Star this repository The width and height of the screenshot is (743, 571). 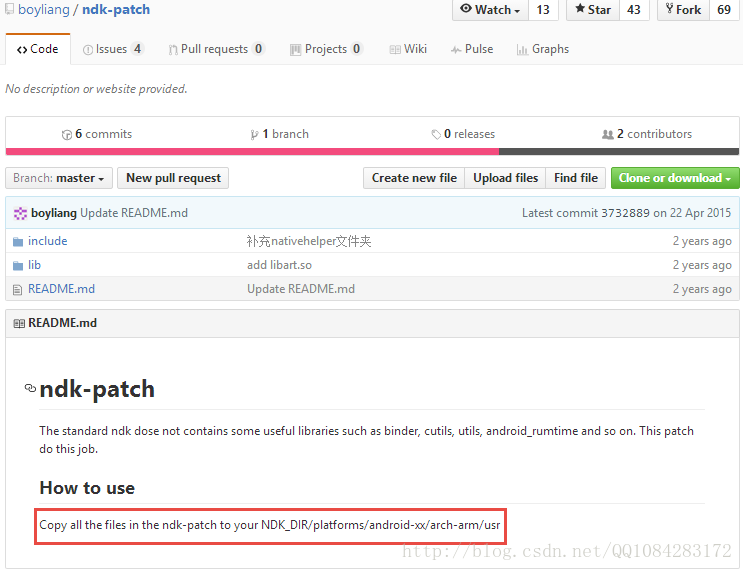tap(593, 10)
